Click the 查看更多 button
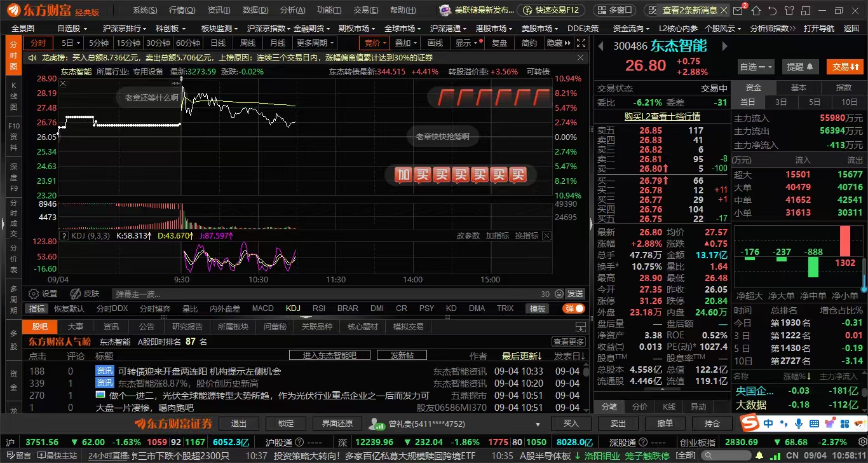868x463 pixels. point(568,342)
